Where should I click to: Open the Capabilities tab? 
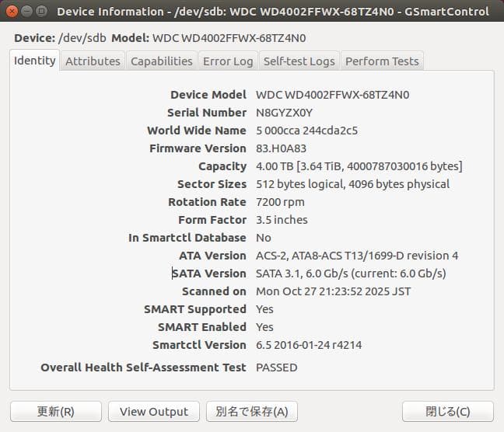click(161, 61)
